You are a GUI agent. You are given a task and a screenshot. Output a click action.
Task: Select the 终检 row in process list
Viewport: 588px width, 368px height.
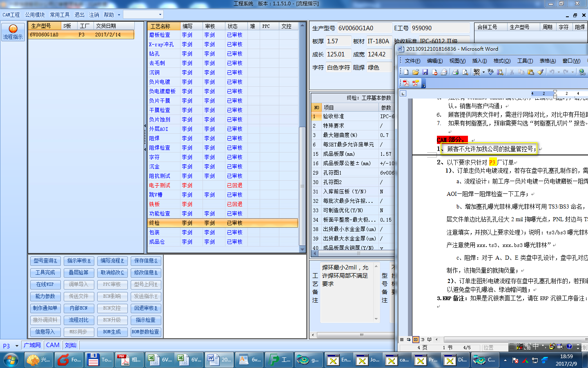click(223, 223)
